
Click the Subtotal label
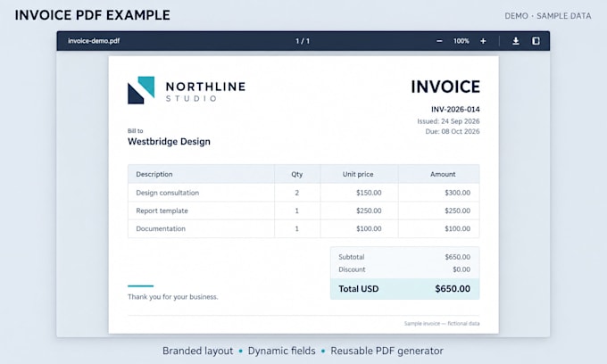(351, 257)
